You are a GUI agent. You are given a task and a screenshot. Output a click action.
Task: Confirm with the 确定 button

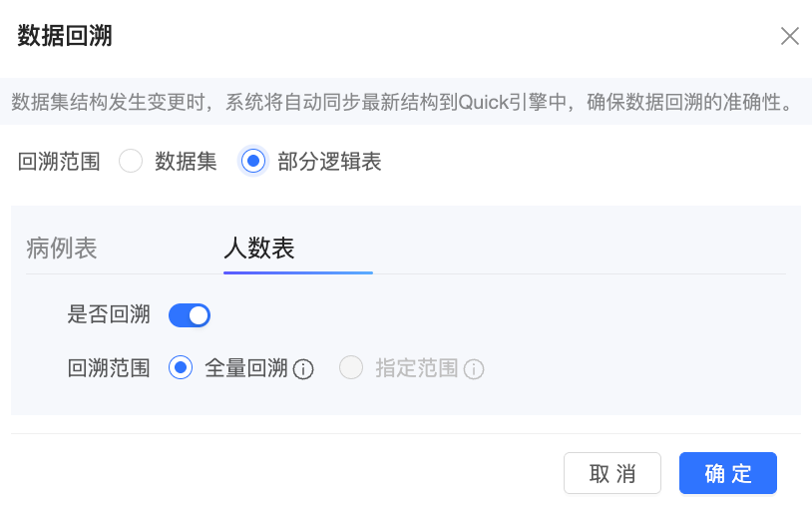[x=728, y=473]
